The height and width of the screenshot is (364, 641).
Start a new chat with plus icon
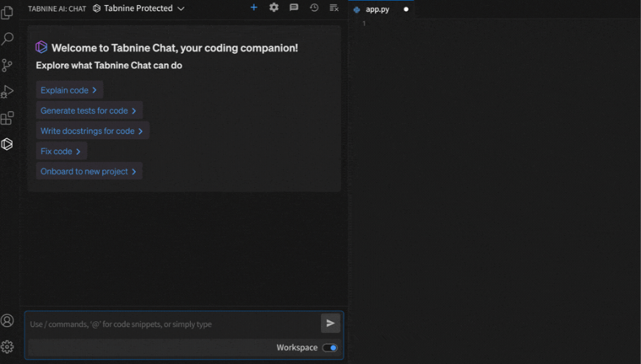click(254, 7)
